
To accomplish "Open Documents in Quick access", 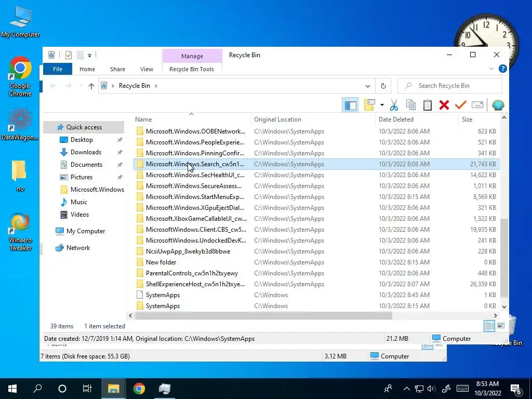I will (x=86, y=165).
